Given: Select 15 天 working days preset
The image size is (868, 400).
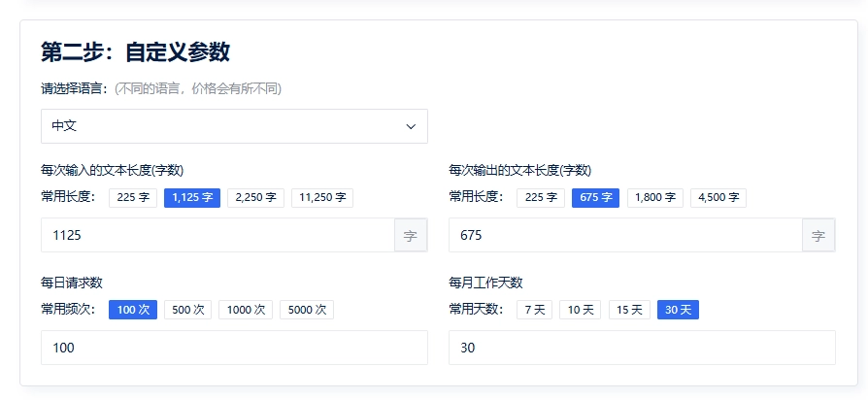Looking at the screenshot, I should click(629, 310).
